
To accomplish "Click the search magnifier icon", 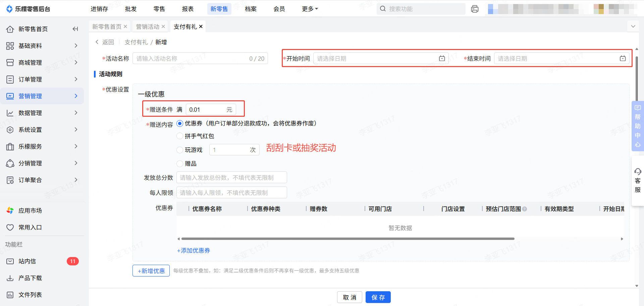I will click(383, 9).
